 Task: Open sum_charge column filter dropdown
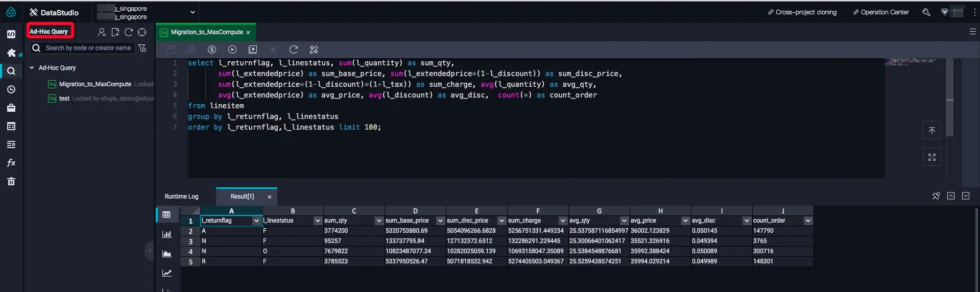563,221
